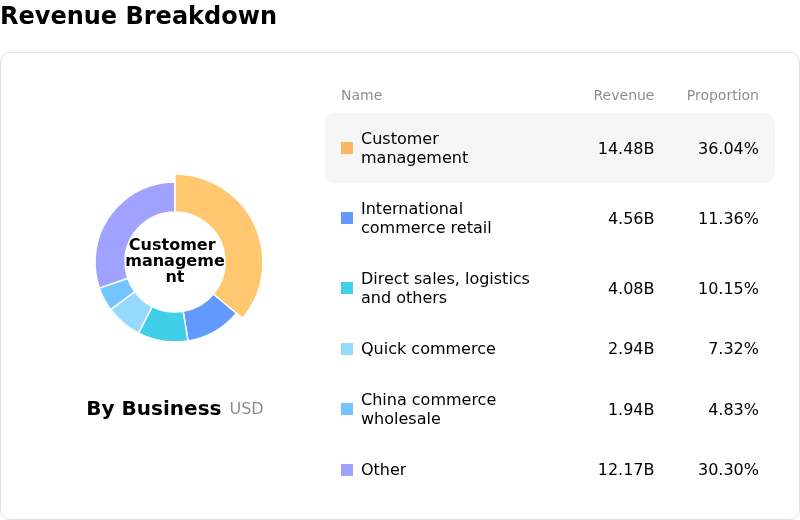Click the Proportion column header
The width and height of the screenshot is (800, 520).
click(x=722, y=96)
